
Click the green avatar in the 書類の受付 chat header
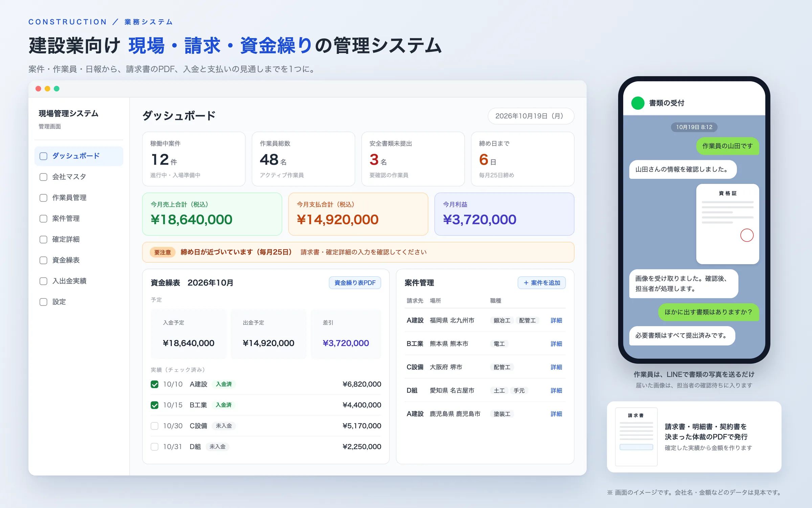click(638, 103)
